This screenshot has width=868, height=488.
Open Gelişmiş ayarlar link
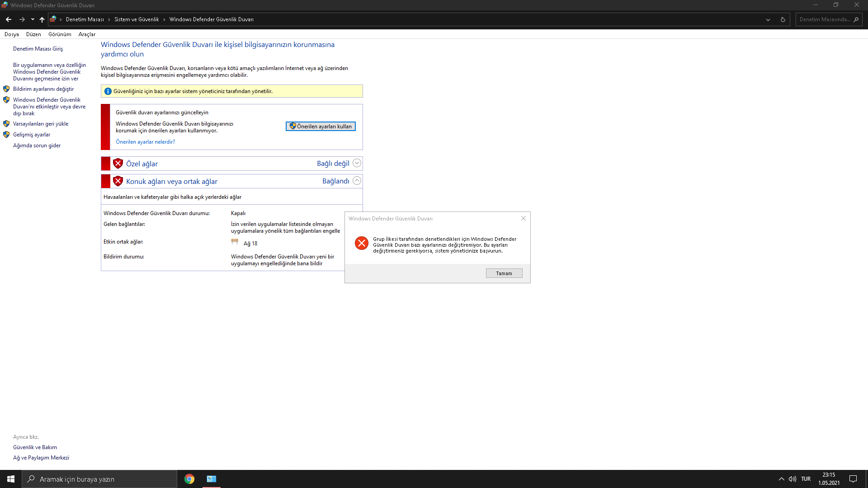point(32,135)
